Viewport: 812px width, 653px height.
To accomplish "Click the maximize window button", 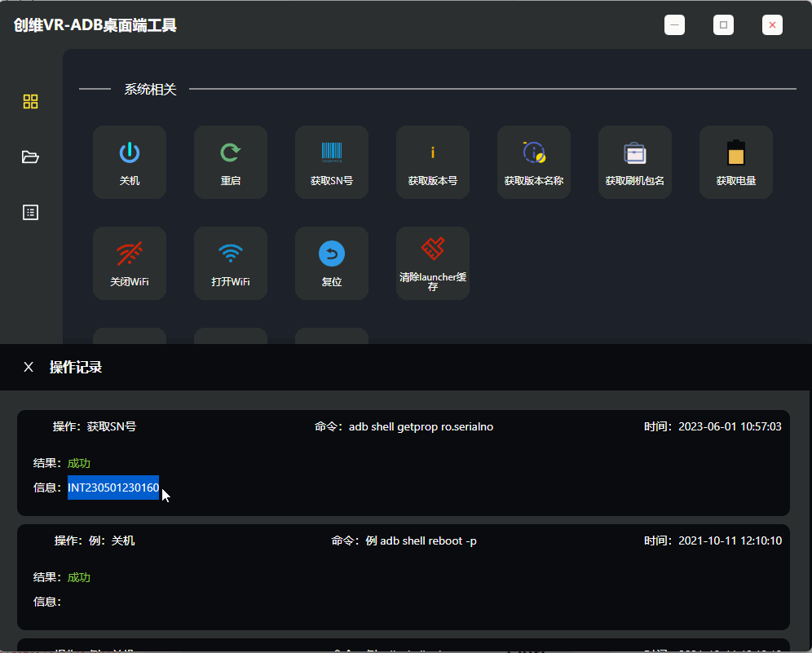I will click(723, 24).
